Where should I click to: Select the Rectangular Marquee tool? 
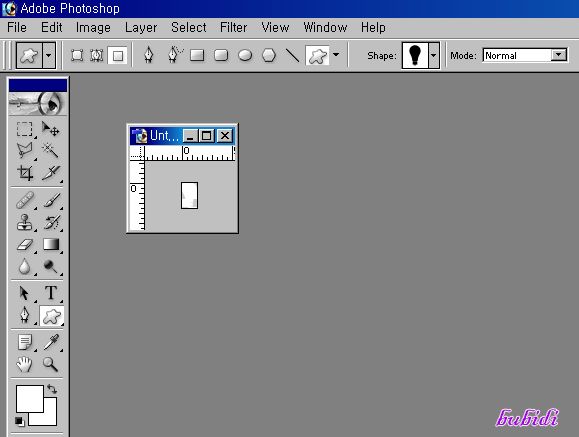[24, 129]
